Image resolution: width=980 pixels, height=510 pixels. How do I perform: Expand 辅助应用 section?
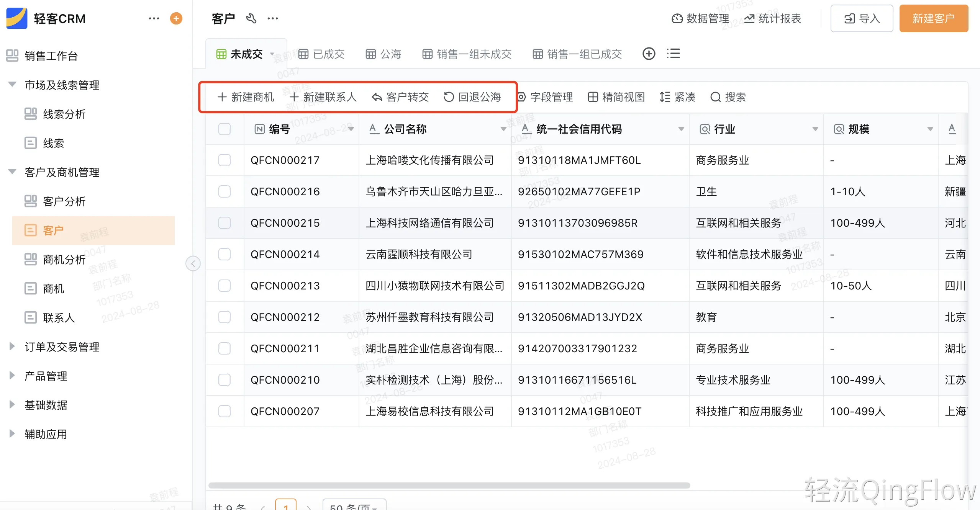point(12,434)
